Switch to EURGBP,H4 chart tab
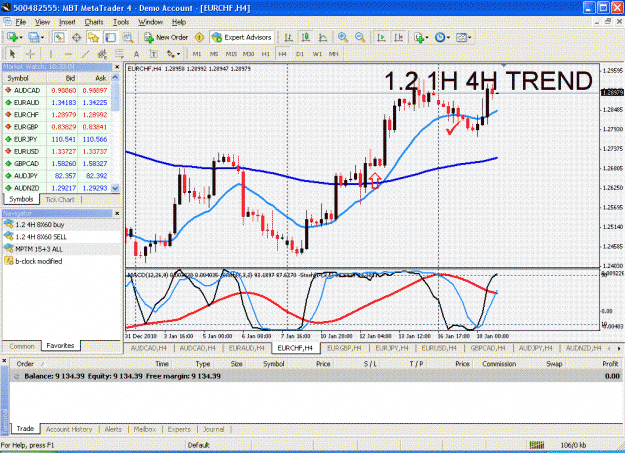The image size is (625, 453). point(344,348)
